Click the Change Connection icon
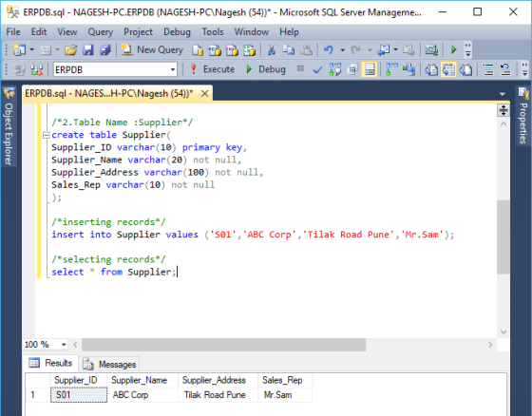 (x=37, y=70)
